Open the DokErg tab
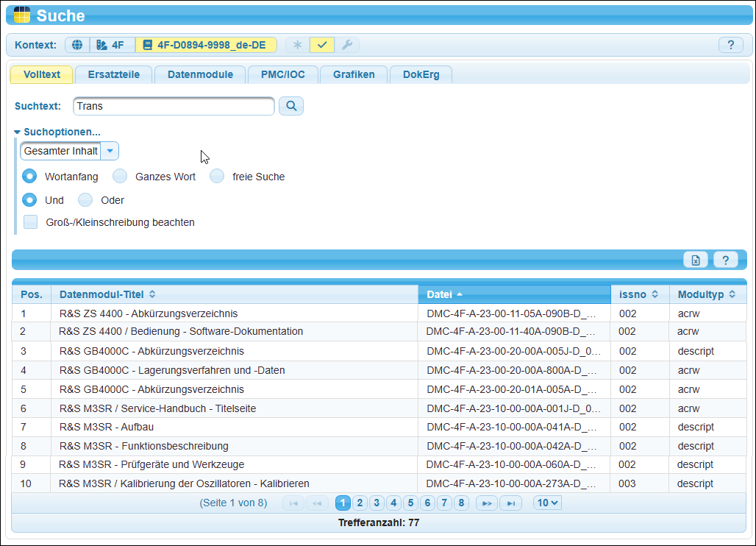756x546 pixels. click(x=421, y=75)
